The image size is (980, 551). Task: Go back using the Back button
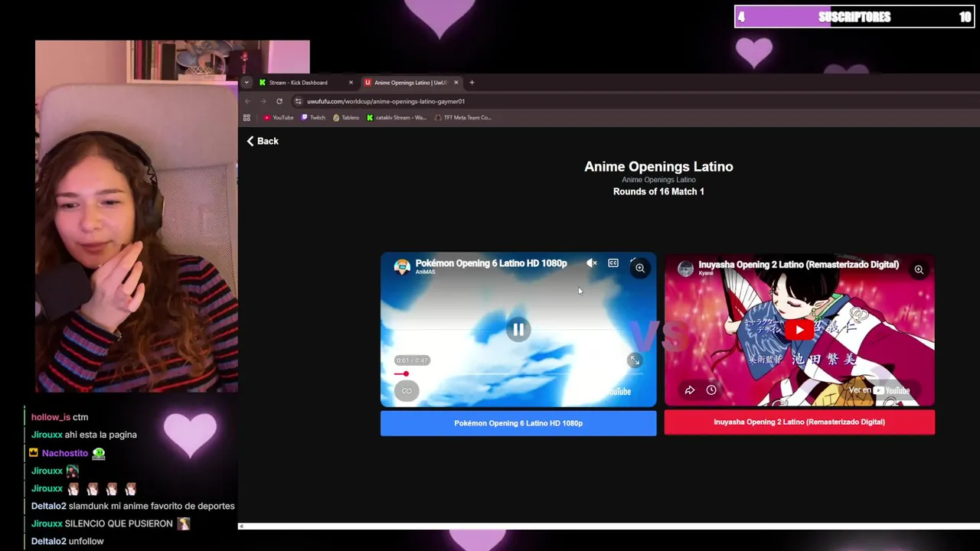263,141
